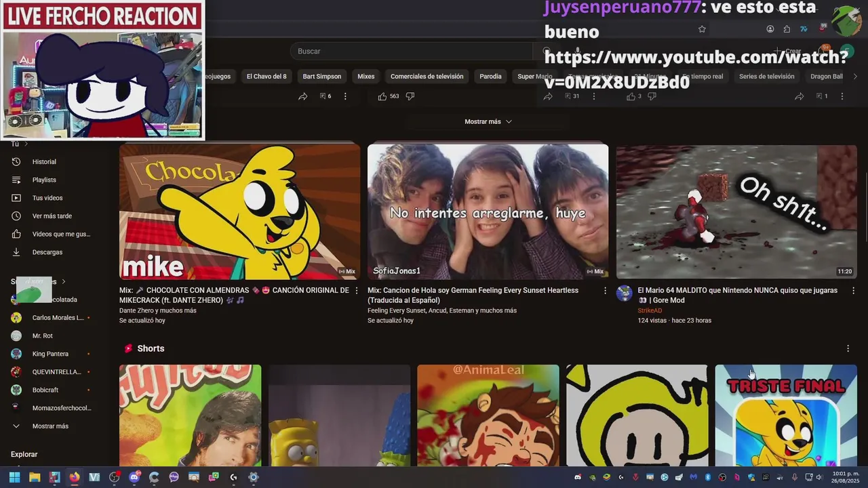Click the share arrow left of comment count 6
Image resolution: width=868 pixels, height=488 pixels.
coord(302,96)
